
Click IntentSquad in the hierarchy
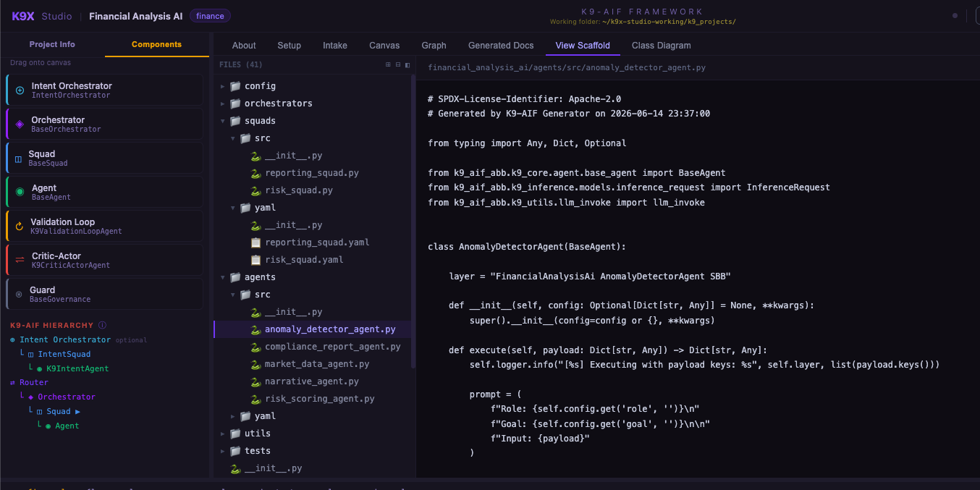[64, 354]
